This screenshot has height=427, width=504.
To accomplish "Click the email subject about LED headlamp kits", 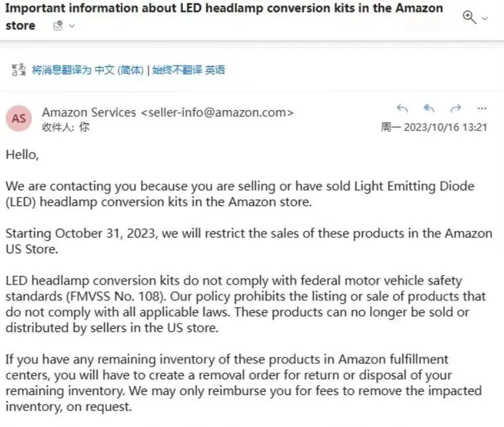I will pyautogui.click(x=224, y=17).
